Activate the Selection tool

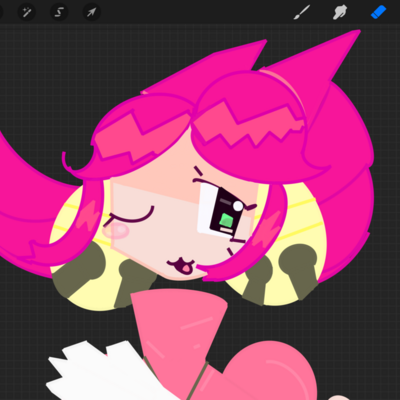click(x=59, y=12)
